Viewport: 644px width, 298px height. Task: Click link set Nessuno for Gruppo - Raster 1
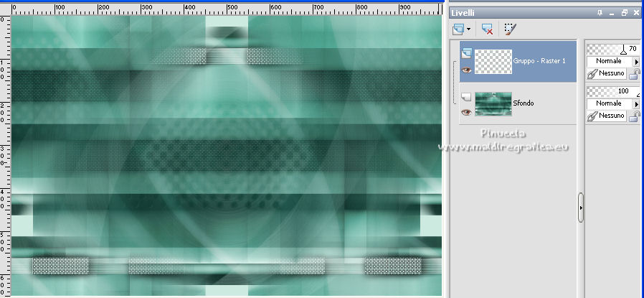click(x=606, y=73)
